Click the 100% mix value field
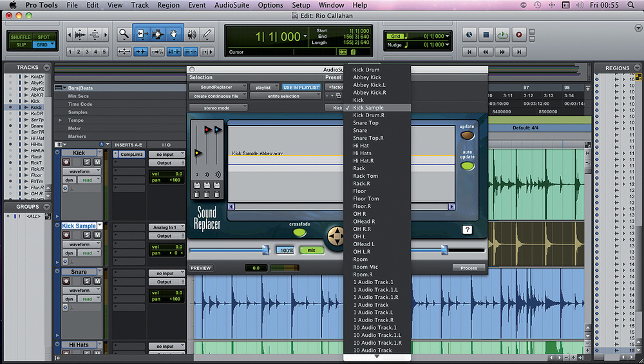 pyautogui.click(x=285, y=250)
